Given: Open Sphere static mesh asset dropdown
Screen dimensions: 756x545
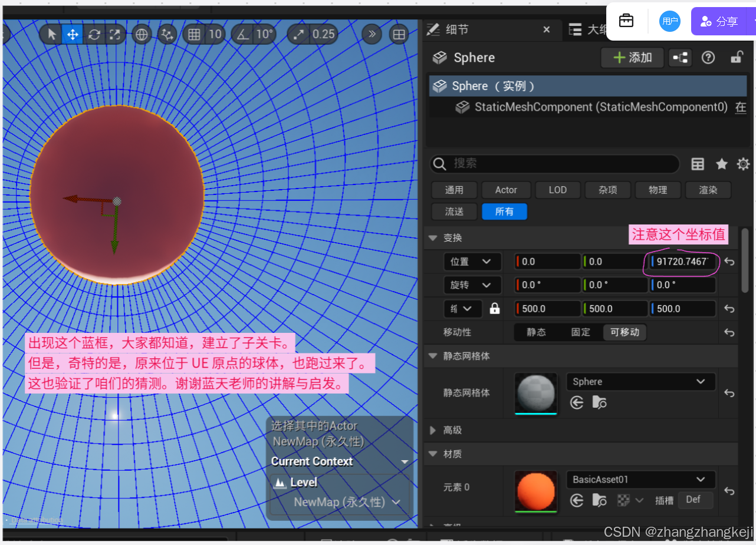Looking at the screenshot, I should pos(640,382).
